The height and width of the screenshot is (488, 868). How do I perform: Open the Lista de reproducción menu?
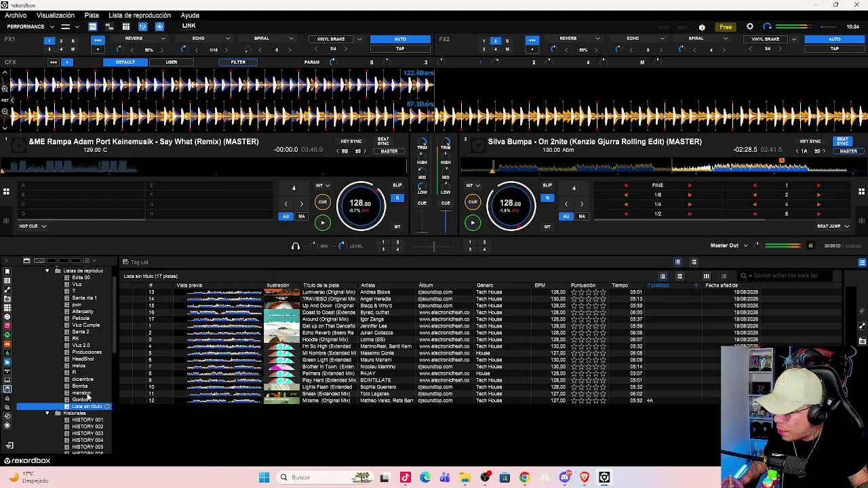(140, 15)
